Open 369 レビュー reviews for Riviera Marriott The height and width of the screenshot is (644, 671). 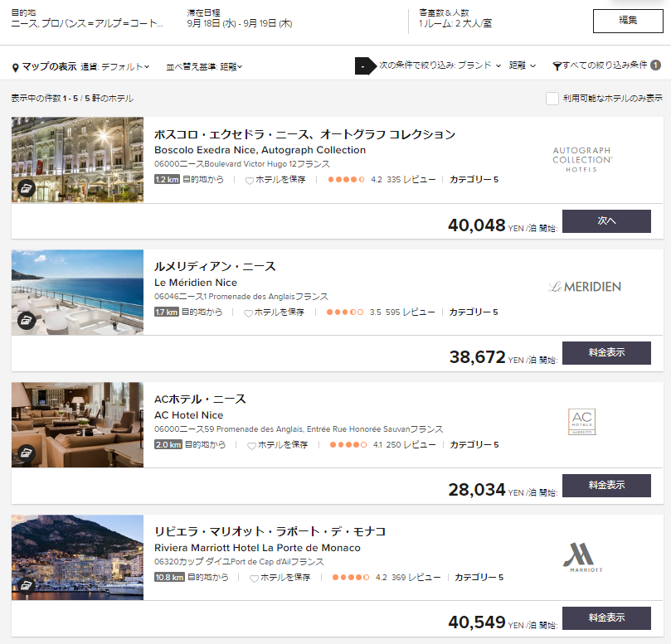(416, 578)
